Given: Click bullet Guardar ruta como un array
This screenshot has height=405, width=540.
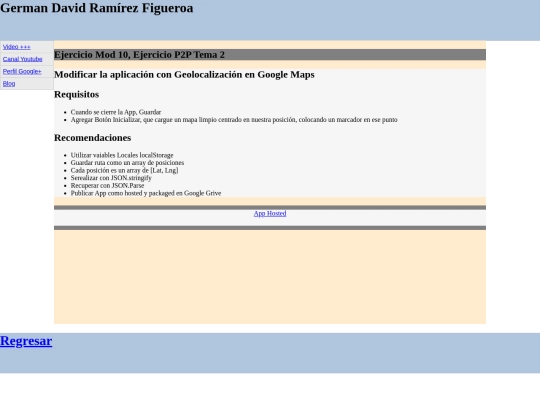Looking at the screenshot, I should pyautogui.click(x=127, y=163).
